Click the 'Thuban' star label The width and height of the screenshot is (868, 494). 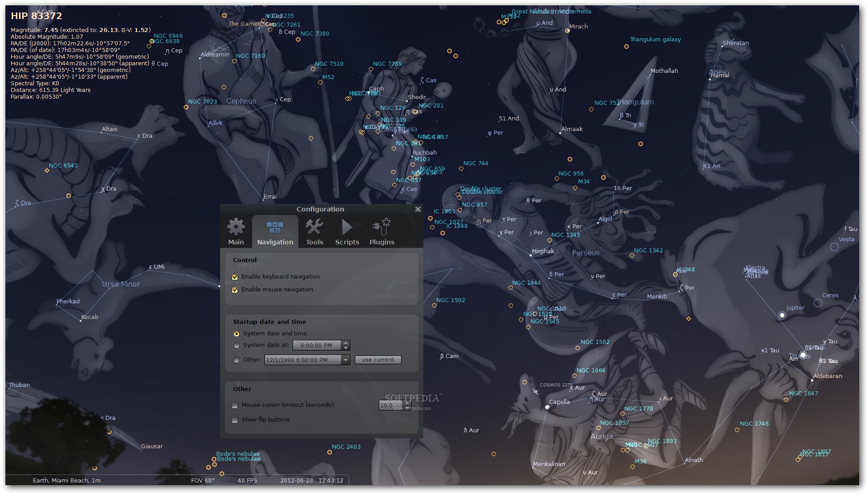(20, 385)
